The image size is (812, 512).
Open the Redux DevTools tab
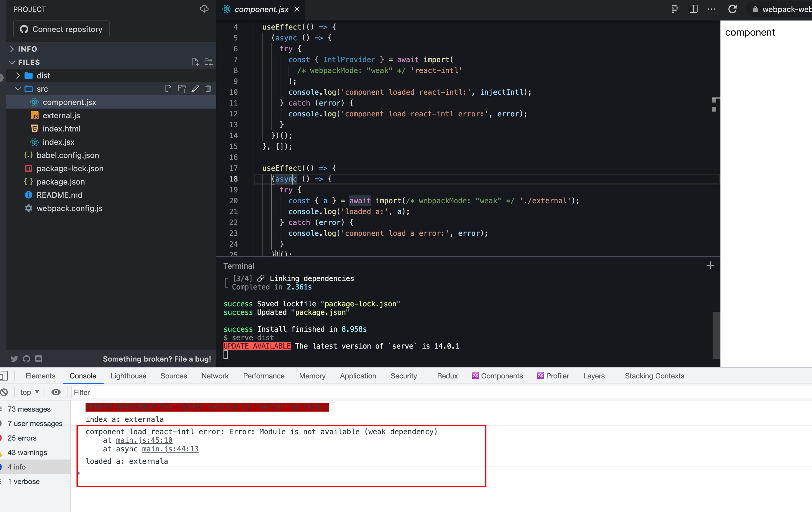(447, 376)
